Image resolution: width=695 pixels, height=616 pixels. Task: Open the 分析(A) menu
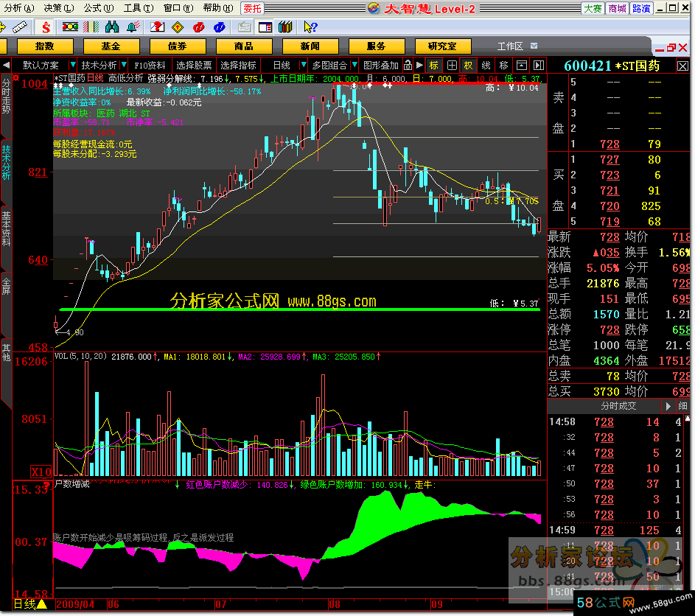(18, 8)
